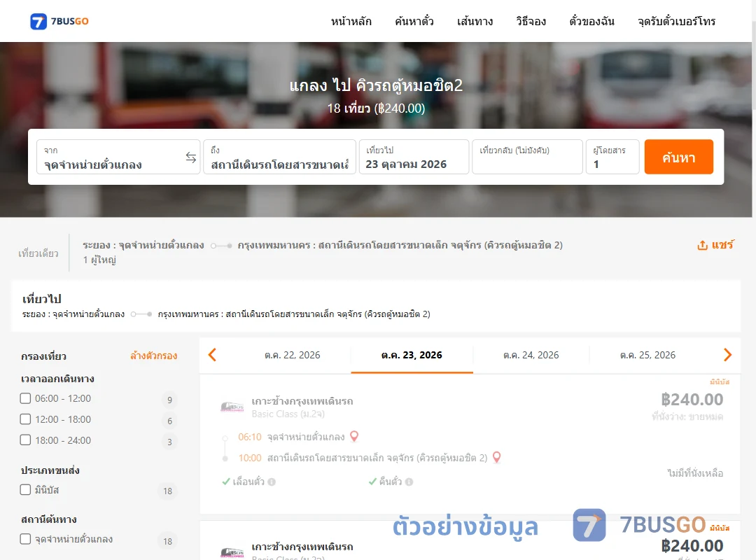Click the 06:10 departure time
The image size is (756, 560).
pos(250,437)
